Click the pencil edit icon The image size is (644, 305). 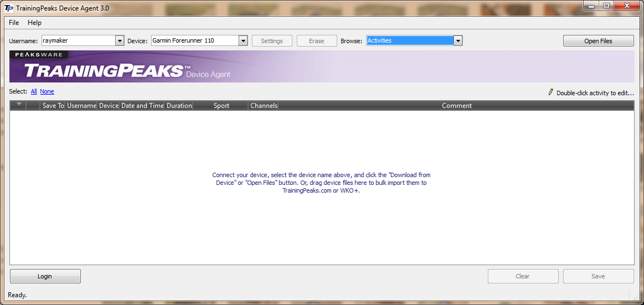pyautogui.click(x=551, y=92)
